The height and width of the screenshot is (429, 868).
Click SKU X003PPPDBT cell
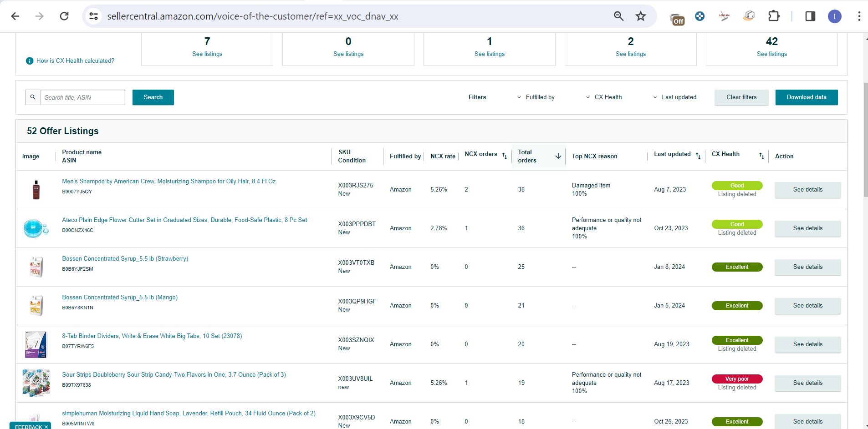click(357, 224)
